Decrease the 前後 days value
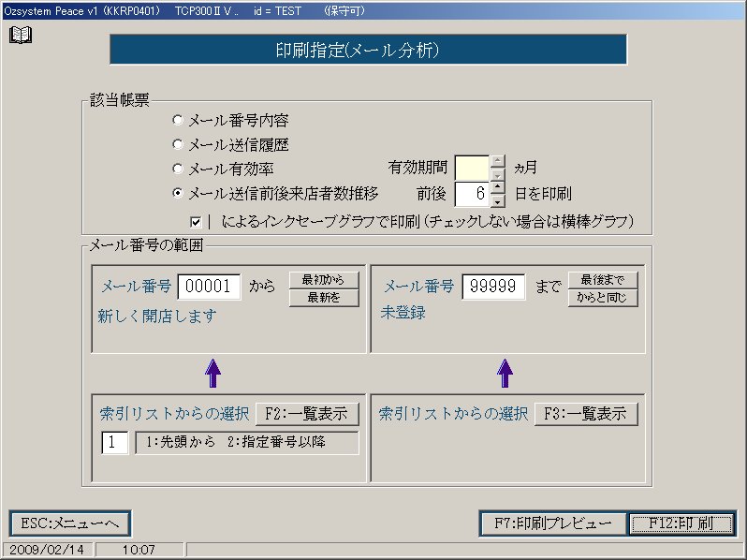747x560 pixels. pyautogui.click(x=498, y=200)
